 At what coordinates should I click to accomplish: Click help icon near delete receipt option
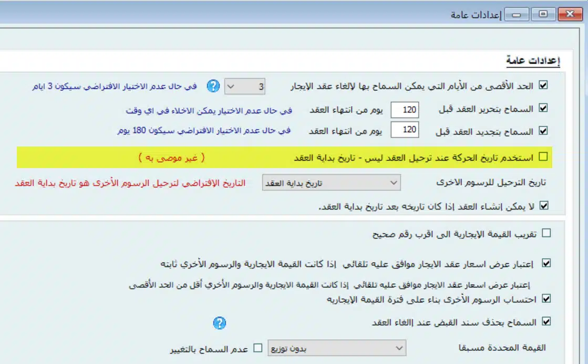pyautogui.click(x=219, y=323)
